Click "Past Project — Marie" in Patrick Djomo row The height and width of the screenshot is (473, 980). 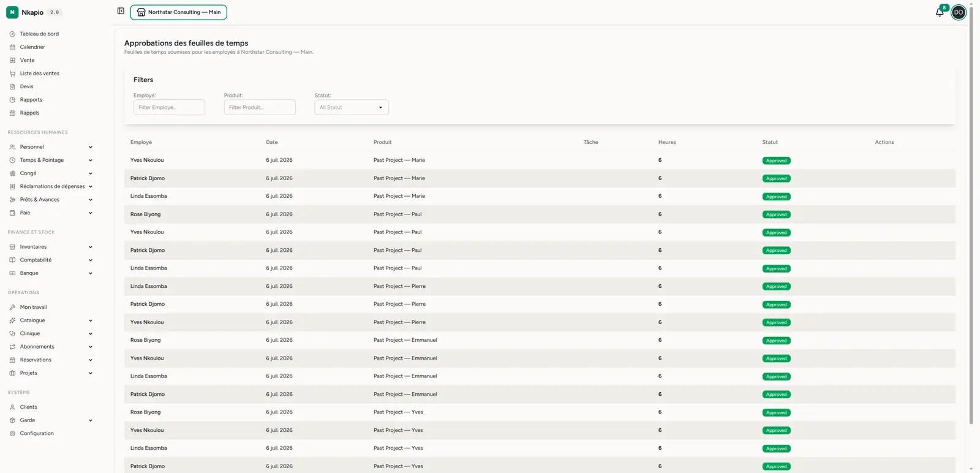point(399,178)
